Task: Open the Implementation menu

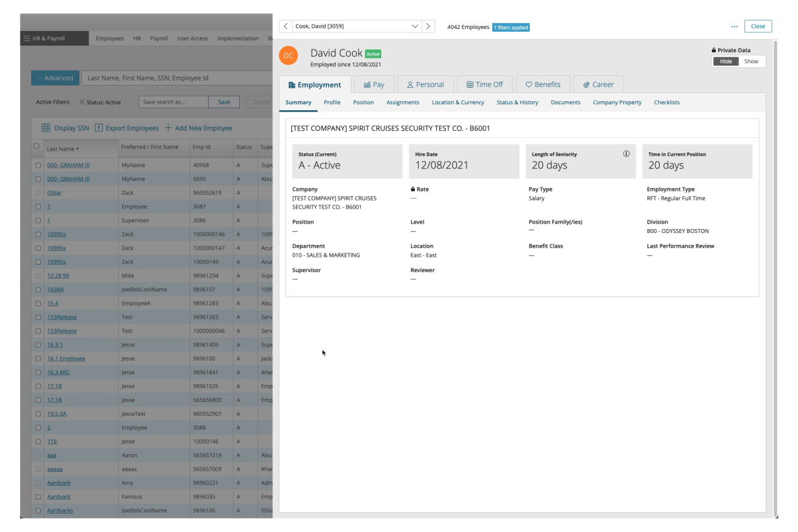Action: [238, 38]
